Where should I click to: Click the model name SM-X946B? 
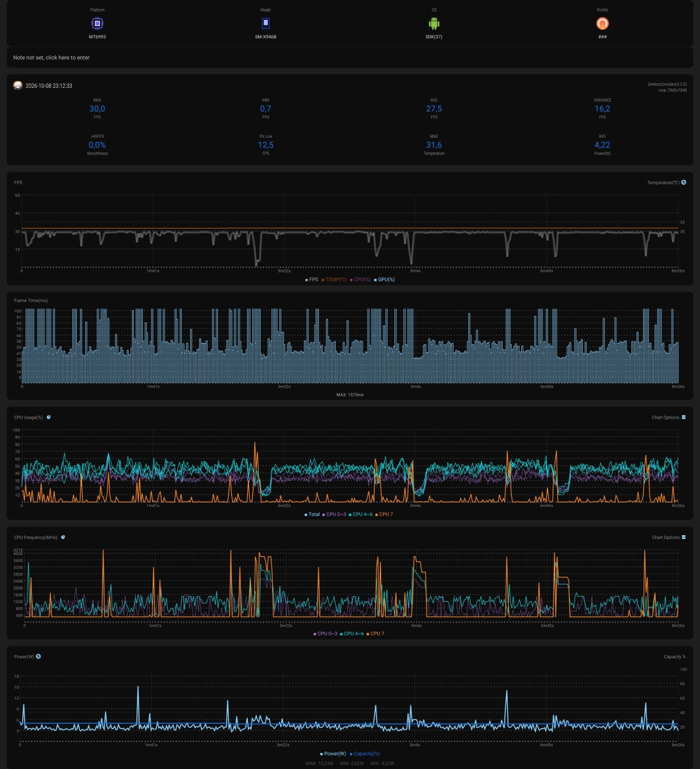click(x=266, y=37)
